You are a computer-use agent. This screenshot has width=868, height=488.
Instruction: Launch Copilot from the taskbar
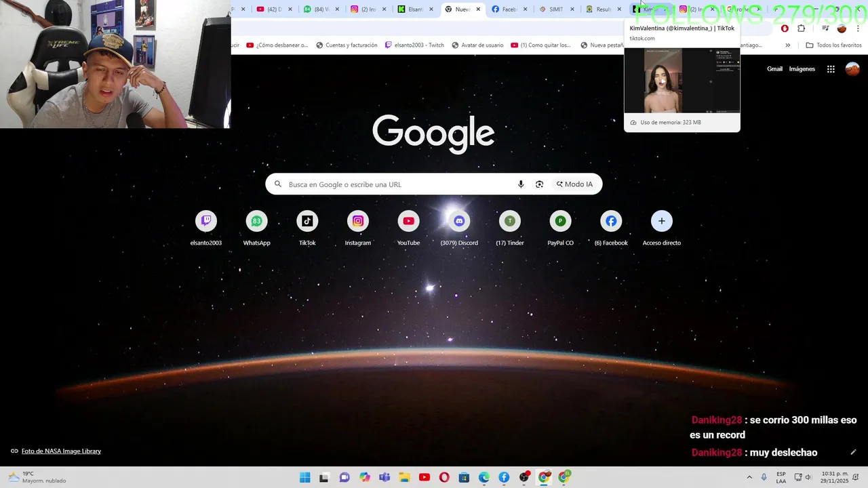[365, 477]
